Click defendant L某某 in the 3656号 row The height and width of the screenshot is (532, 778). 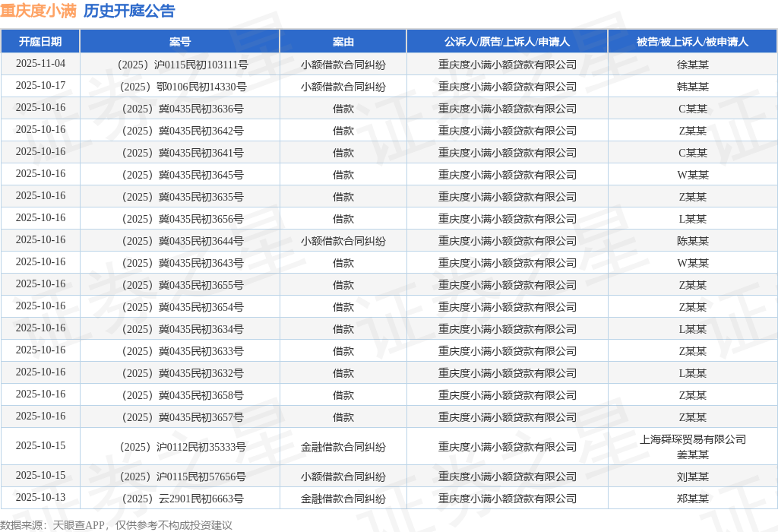click(x=693, y=219)
